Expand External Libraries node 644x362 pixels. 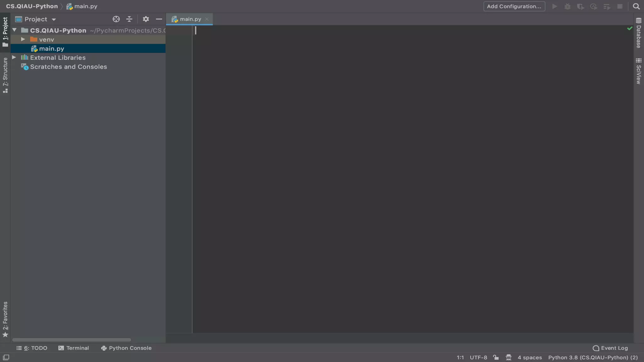(14, 58)
